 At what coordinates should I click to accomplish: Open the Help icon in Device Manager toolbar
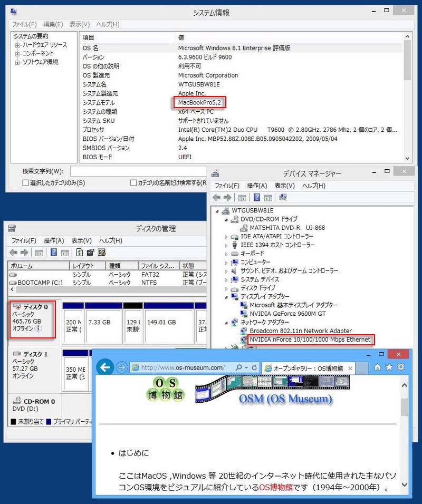(x=257, y=197)
